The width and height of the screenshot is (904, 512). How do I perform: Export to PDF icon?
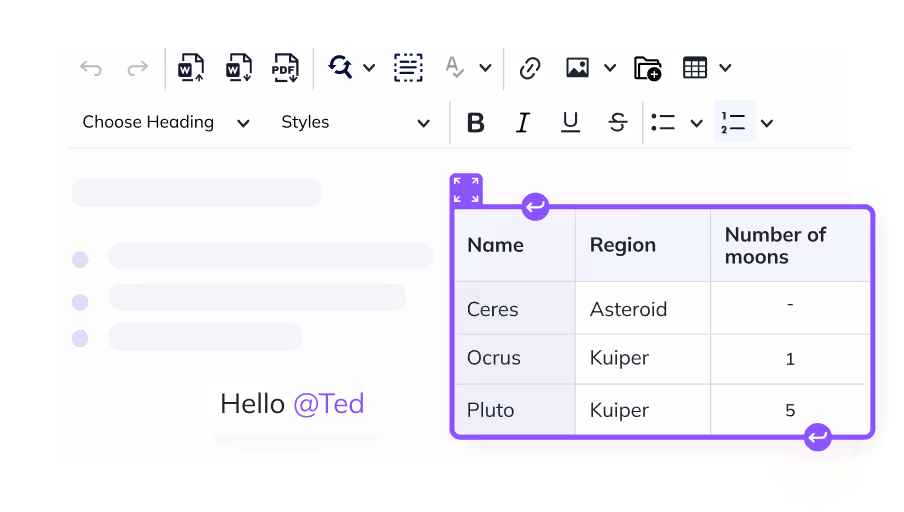[x=286, y=68]
